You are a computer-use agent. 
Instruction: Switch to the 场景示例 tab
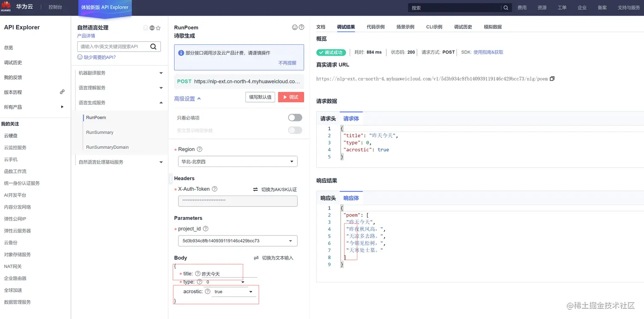(x=405, y=27)
